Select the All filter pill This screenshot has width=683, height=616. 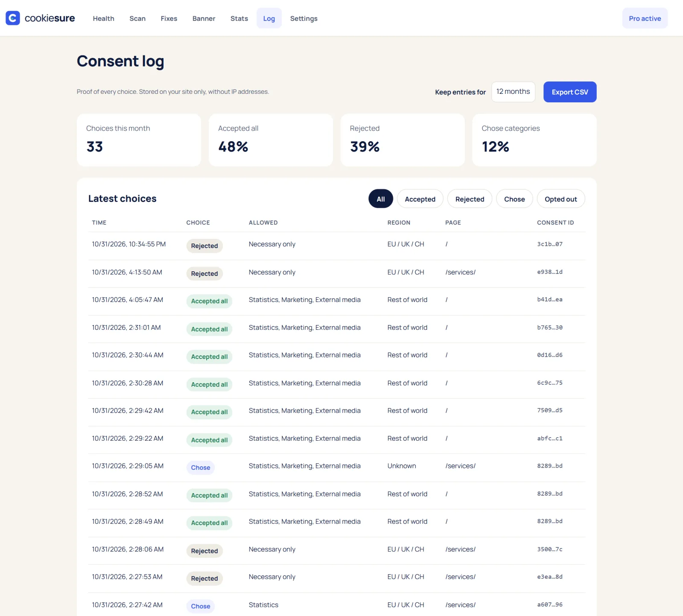[x=381, y=199]
